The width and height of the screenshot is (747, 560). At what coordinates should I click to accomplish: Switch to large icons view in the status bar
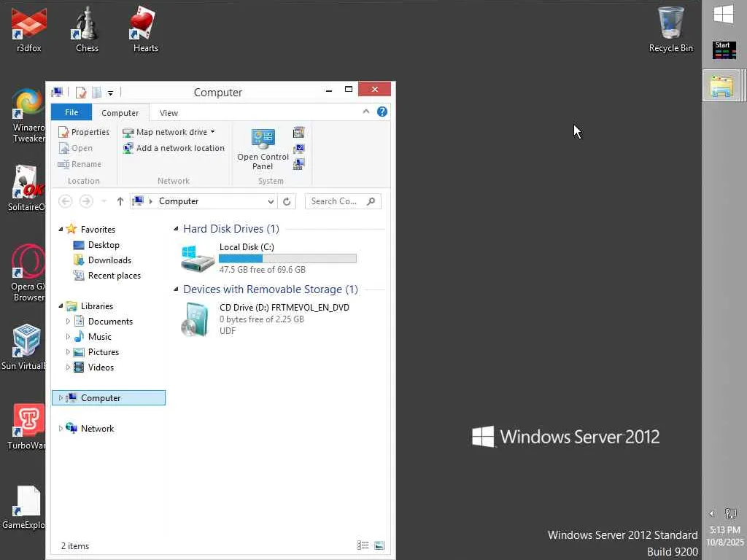pyautogui.click(x=379, y=545)
